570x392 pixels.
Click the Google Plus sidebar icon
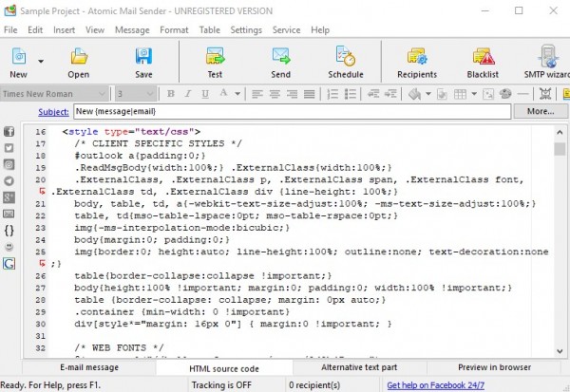pos(9,197)
